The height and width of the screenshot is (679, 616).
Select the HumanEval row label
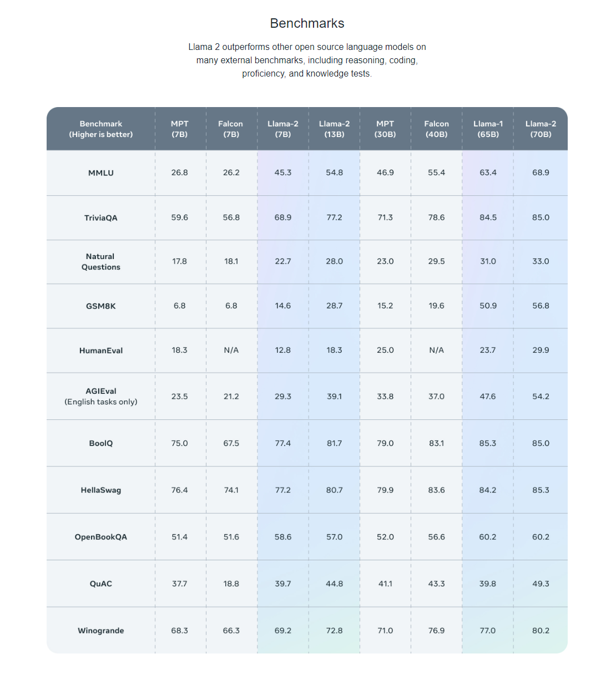(101, 351)
